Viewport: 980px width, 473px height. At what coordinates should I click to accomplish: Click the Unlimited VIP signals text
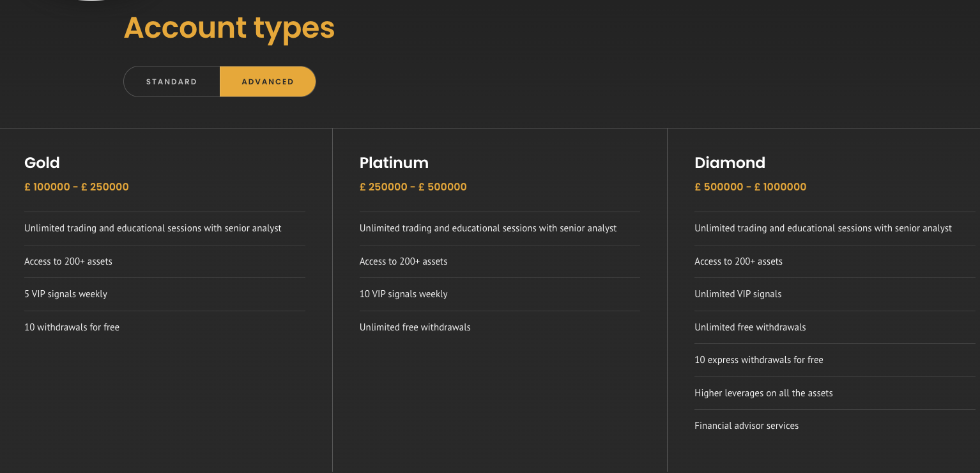tap(738, 294)
